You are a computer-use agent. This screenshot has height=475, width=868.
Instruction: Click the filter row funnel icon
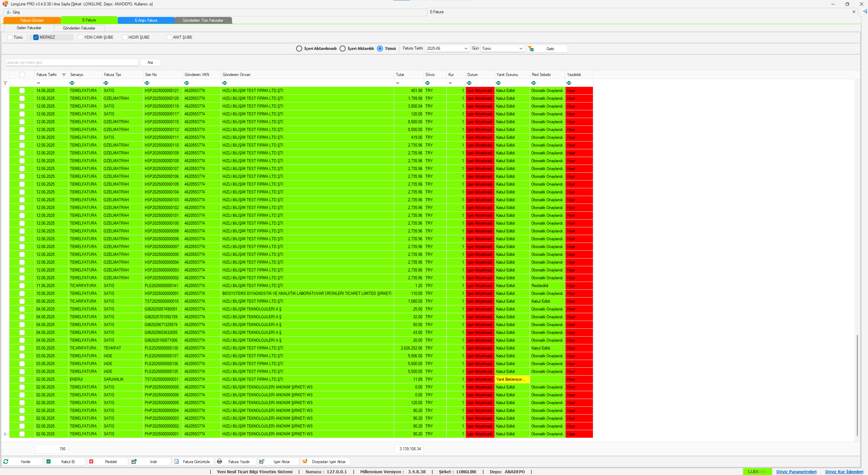pyautogui.click(x=5, y=83)
